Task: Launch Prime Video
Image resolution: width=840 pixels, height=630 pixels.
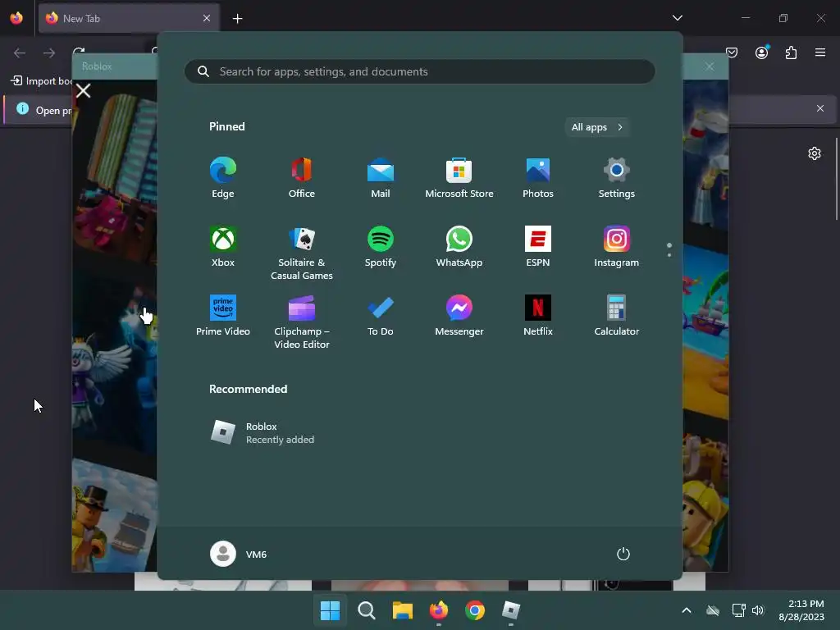Action: coord(223,316)
